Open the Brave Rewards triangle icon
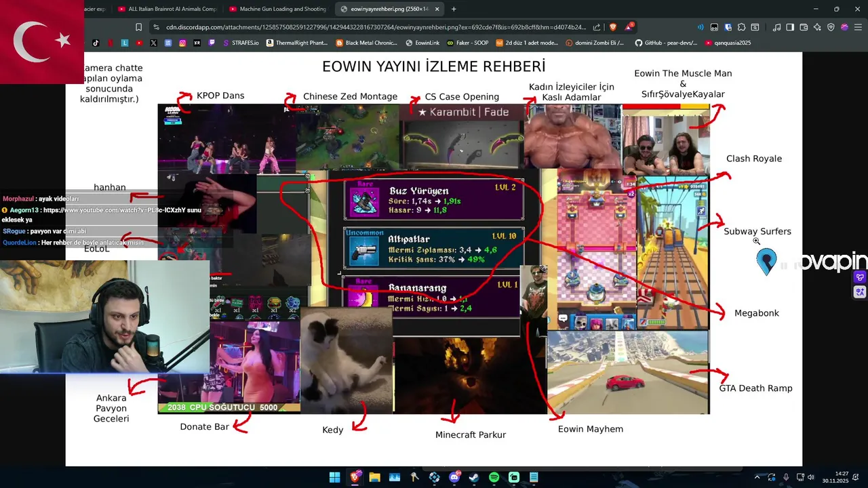The width and height of the screenshot is (868, 488). (x=629, y=27)
